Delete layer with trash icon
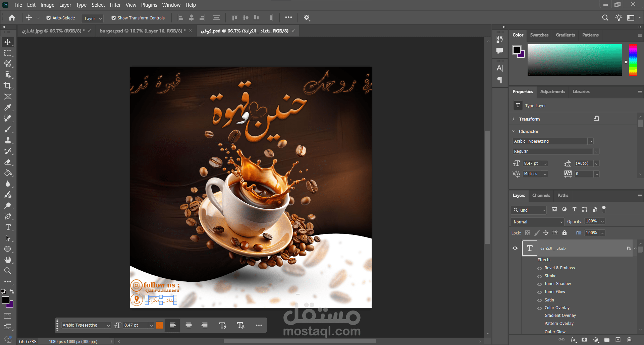 point(629,340)
